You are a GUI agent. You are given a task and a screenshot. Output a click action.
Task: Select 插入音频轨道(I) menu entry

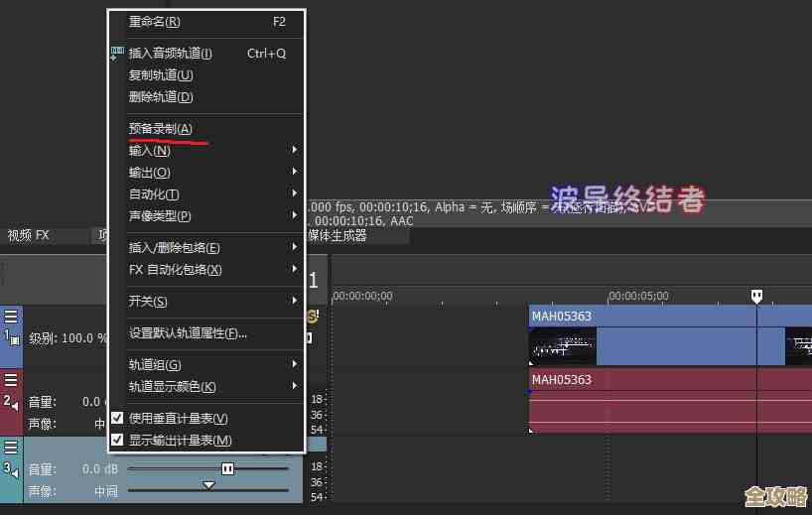pos(206,54)
